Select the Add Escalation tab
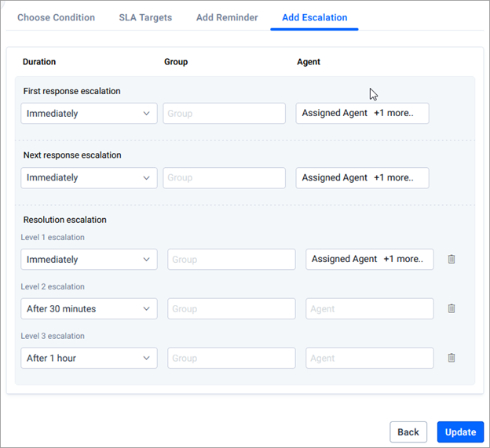490x448 pixels. [314, 17]
